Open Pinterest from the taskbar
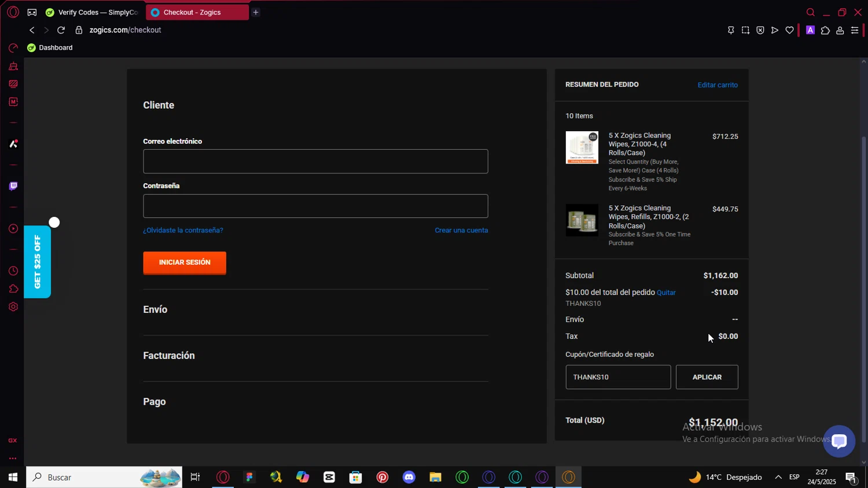 coord(382,477)
